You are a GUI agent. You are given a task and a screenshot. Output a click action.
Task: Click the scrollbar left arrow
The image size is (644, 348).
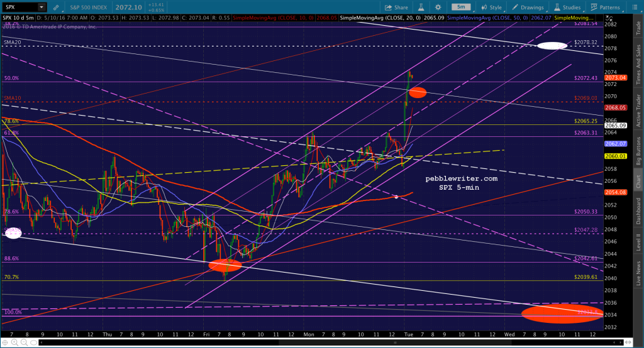[42, 342]
